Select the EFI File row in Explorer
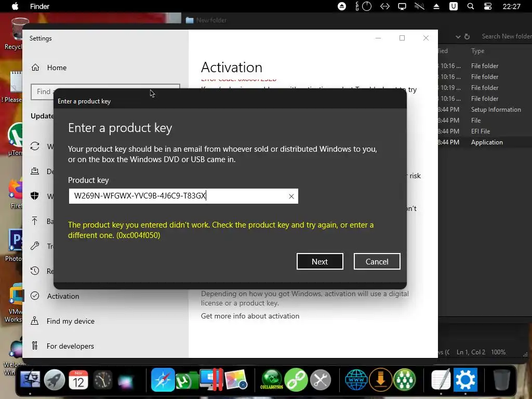This screenshot has width=532, height=399. [x=486, y=131]
